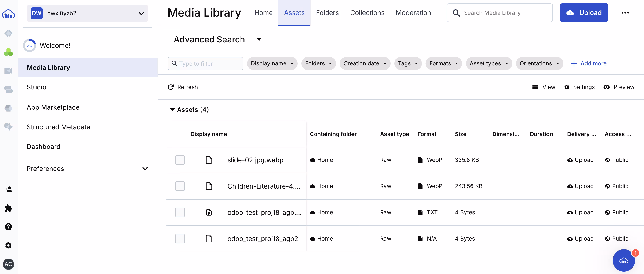This screenshot has width=644, height=274.
Task: Open the slide-02.jpg.webp asset name
Action: coord(255,160)
